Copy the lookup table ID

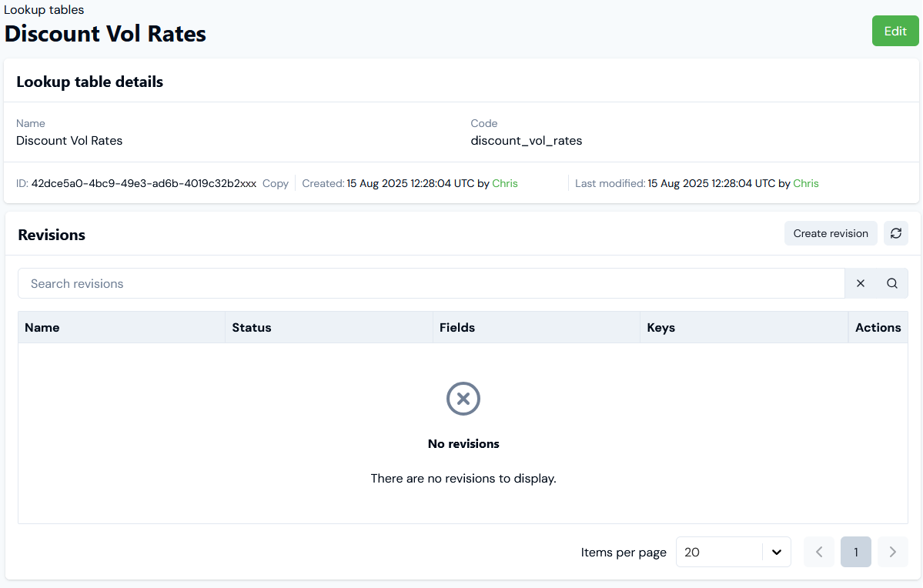click(275, 183)
